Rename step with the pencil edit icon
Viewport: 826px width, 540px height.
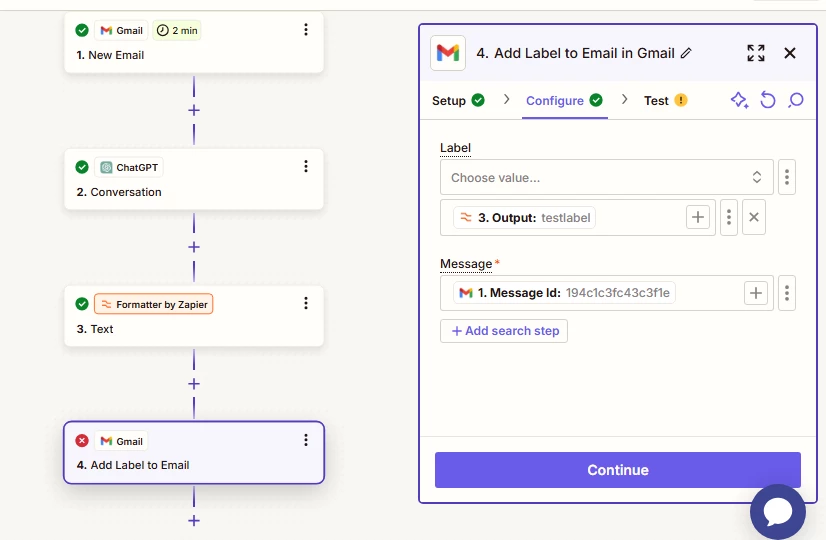[686, 53]
